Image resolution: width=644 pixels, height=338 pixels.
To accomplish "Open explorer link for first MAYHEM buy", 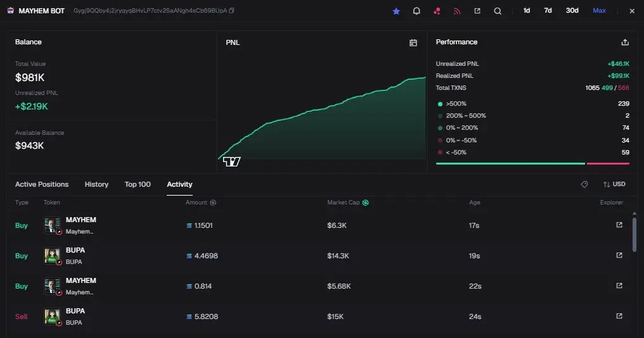I will coord(619,225).
